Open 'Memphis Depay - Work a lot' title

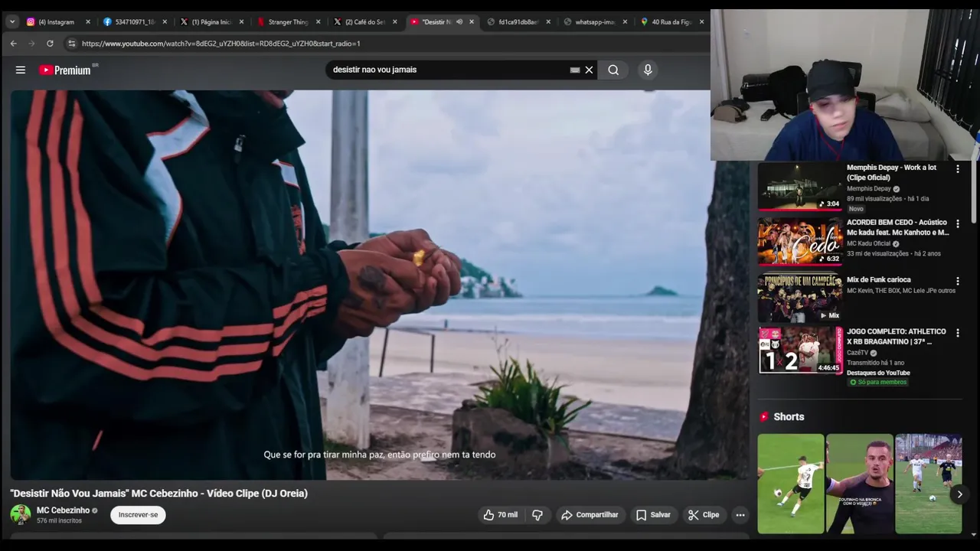click(892, 172)
